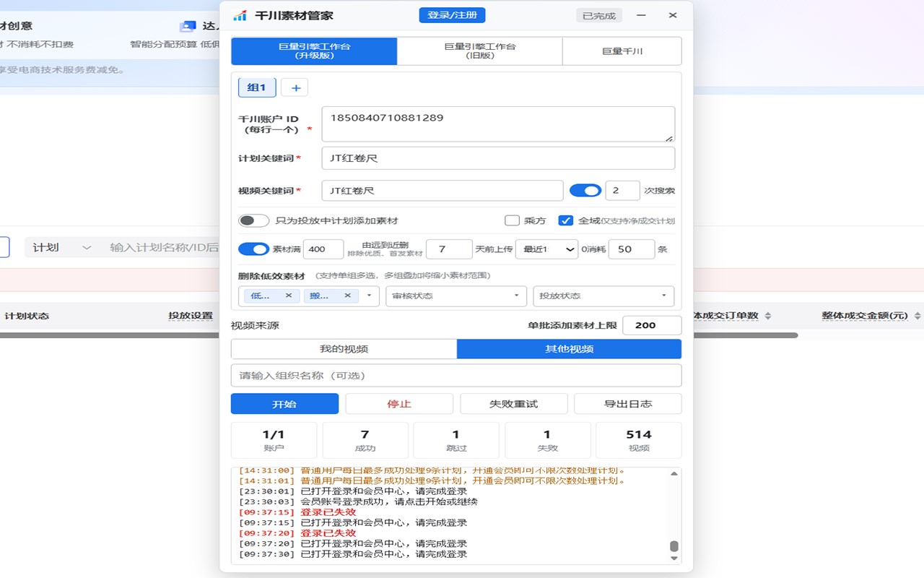Click the log scroll down arrow

674,558
